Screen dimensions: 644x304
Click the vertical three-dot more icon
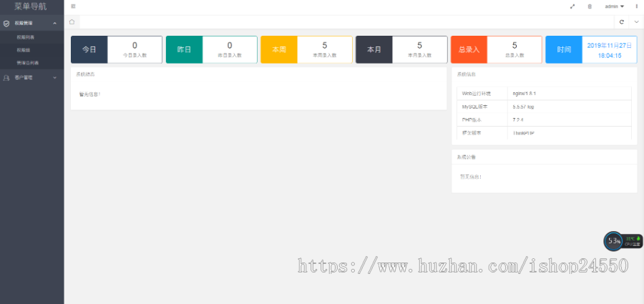[637, 6]
